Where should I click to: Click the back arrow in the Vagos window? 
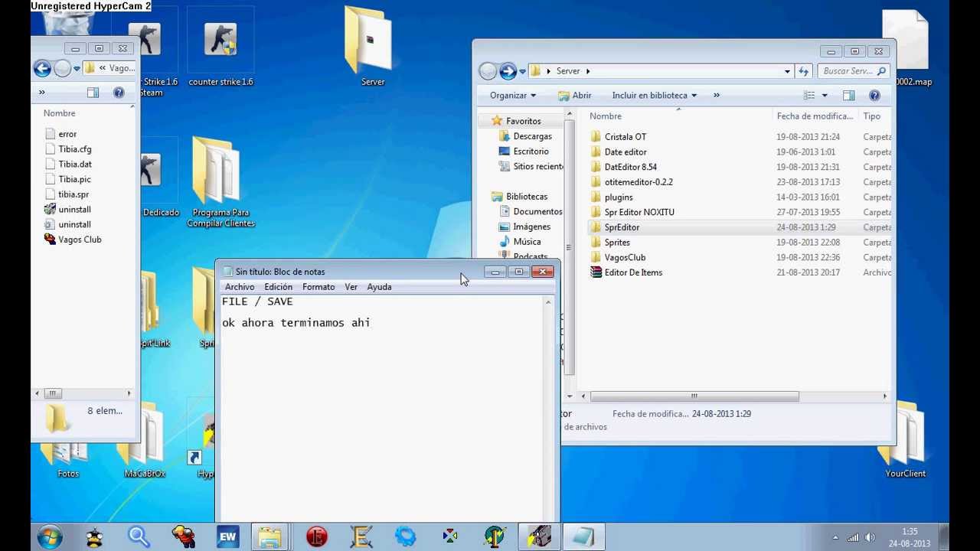[x=42, y=68]
